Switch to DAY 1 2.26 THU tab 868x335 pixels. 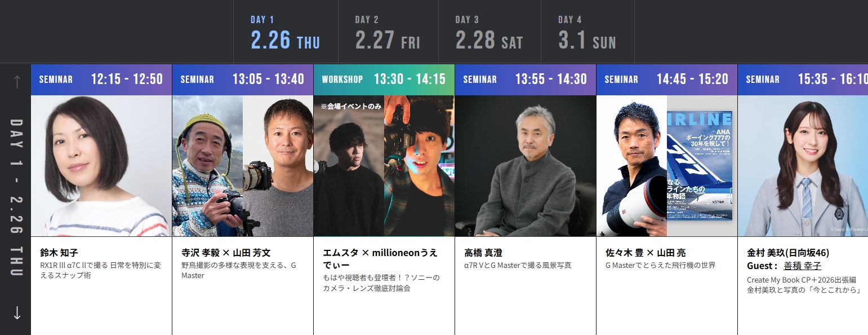[286, 33]
